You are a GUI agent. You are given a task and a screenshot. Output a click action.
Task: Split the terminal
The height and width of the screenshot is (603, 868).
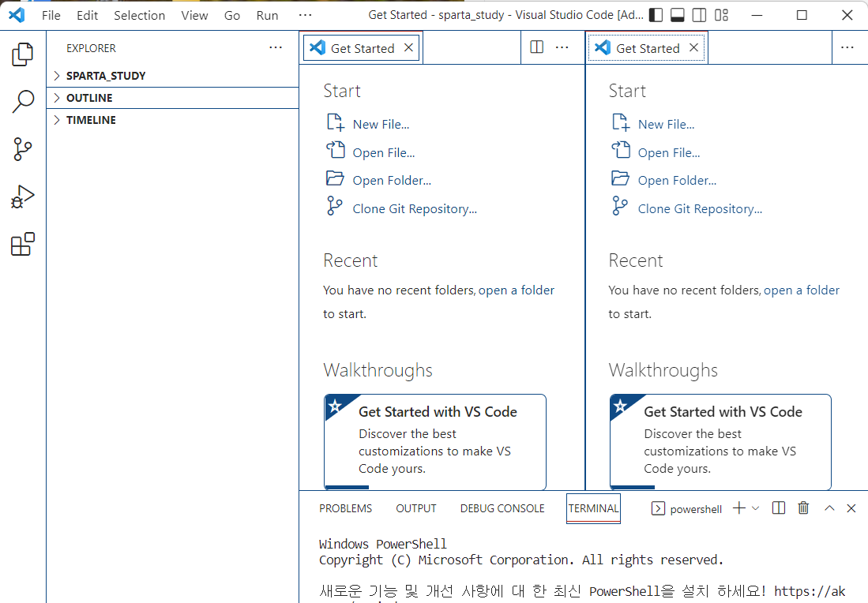click(778, 507)
